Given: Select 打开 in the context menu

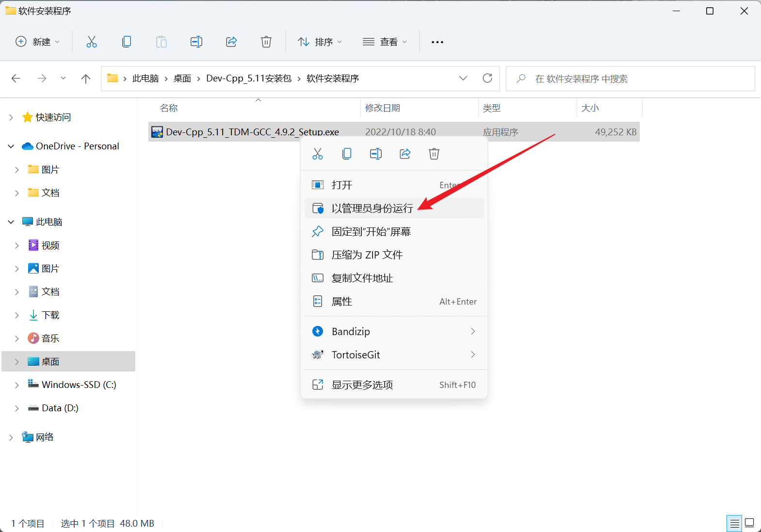Looking at the screenshot, I should pos(394,185).
